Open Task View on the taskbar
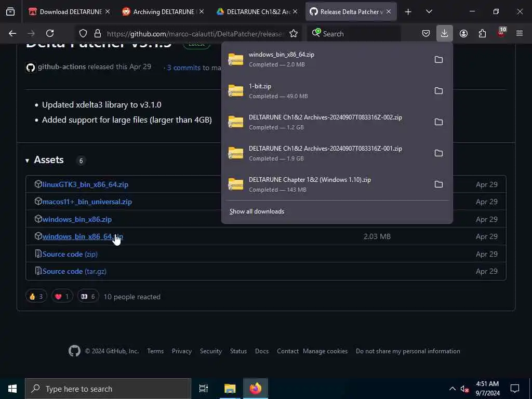 click(x=204, y=389)
